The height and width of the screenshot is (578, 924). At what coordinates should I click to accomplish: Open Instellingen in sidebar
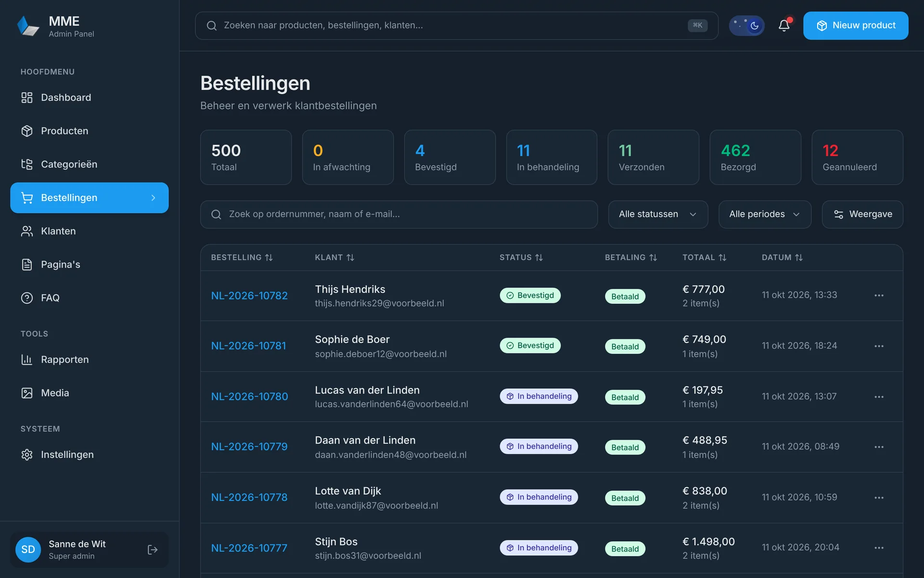[90, 455]
